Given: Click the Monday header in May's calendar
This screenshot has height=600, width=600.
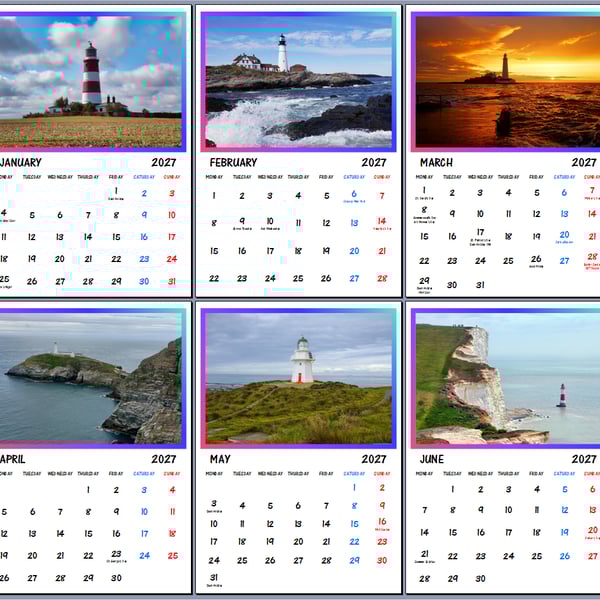Looking at the screenshot, I should (214, 474).
